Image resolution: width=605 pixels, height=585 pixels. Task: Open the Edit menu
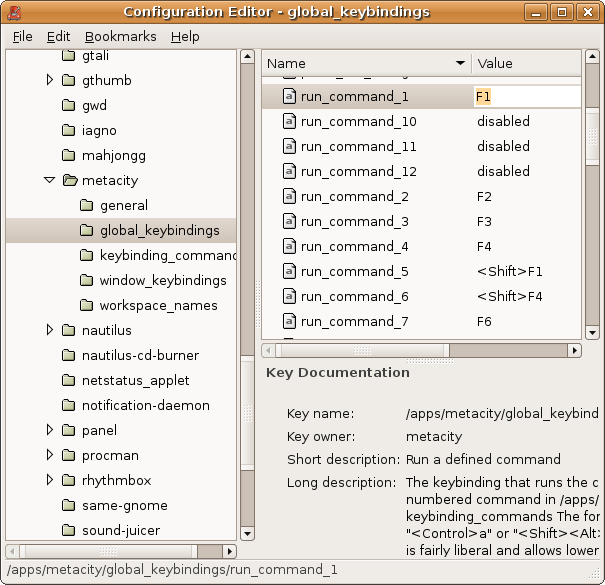point(58,36)
